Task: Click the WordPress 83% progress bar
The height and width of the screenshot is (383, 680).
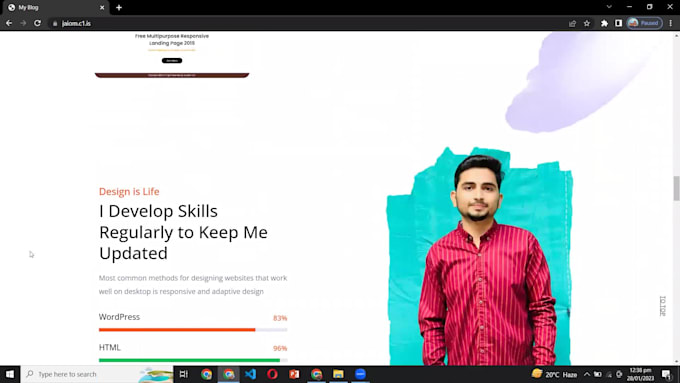Action: (193, 330)
